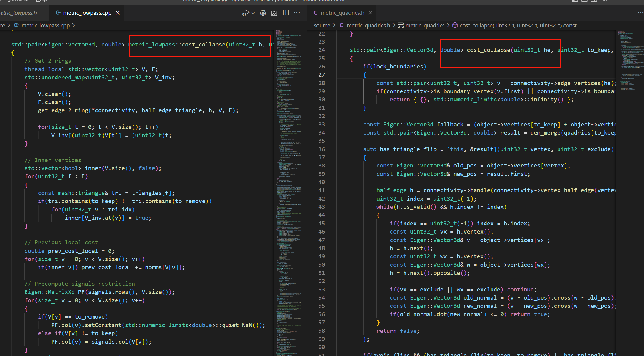Open the gear settings icon in editor toolbar
The width and height of the screenshot is (644, 356).
click(263, 13)
